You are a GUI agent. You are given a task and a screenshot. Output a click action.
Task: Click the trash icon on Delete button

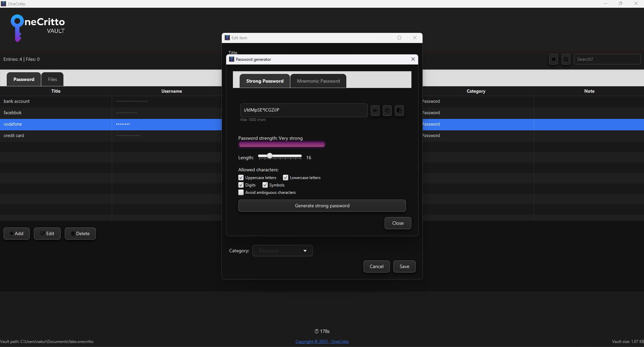click(x=73, y=233)
